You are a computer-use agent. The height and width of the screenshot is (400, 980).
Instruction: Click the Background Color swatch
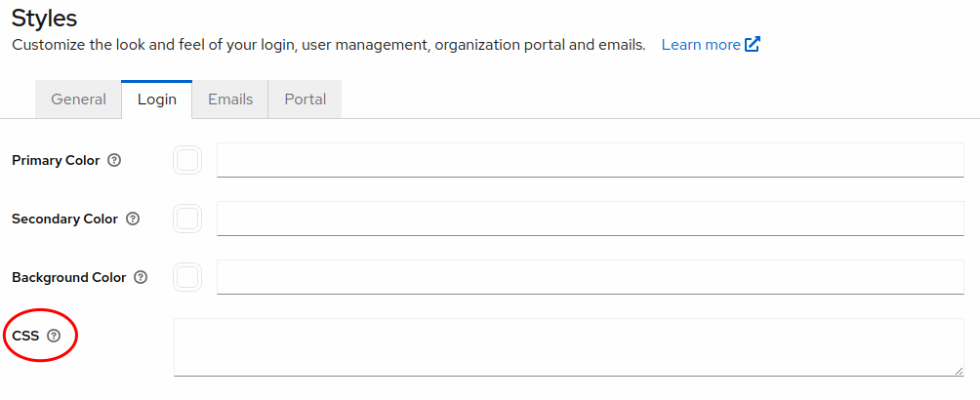[187, 277]
